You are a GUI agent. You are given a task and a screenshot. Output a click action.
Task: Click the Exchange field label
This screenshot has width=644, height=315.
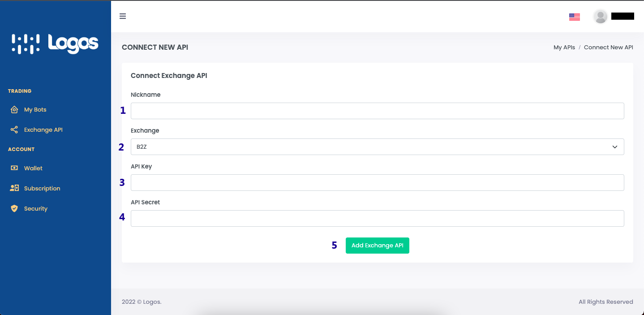pyautogui.click(x=145, y=130)
